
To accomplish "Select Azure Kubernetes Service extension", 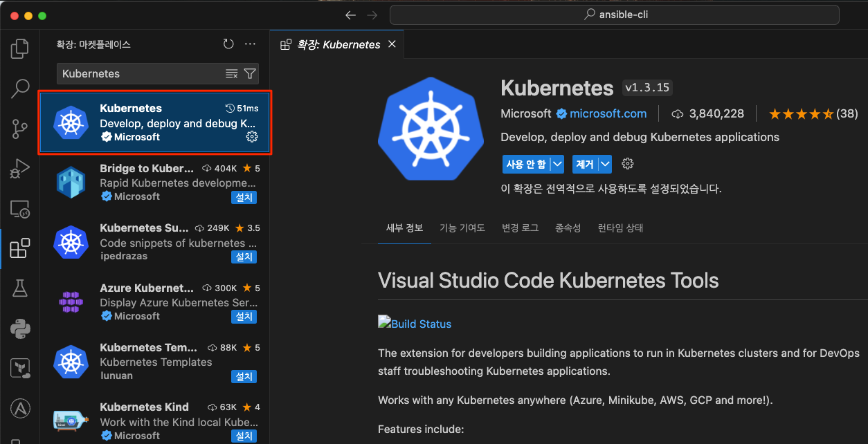I will (x=155, y=302).
